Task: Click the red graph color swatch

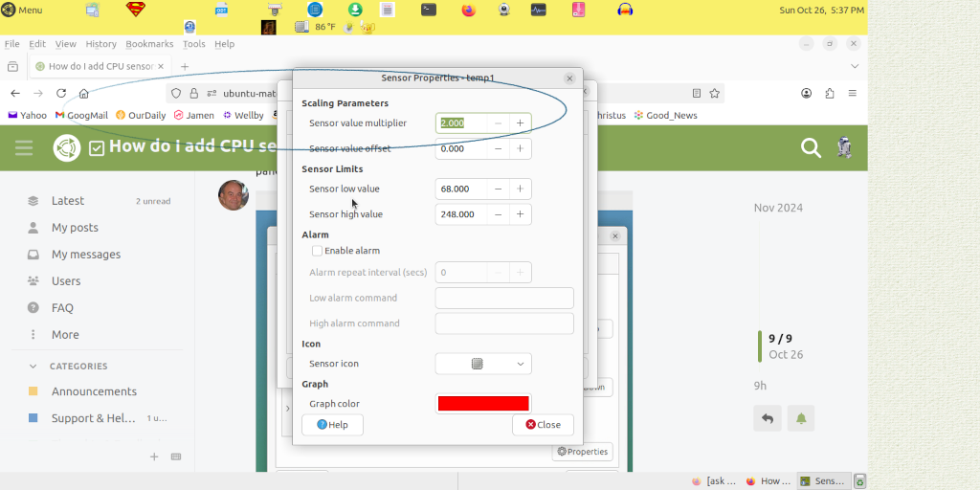Action: pos(483,404)
